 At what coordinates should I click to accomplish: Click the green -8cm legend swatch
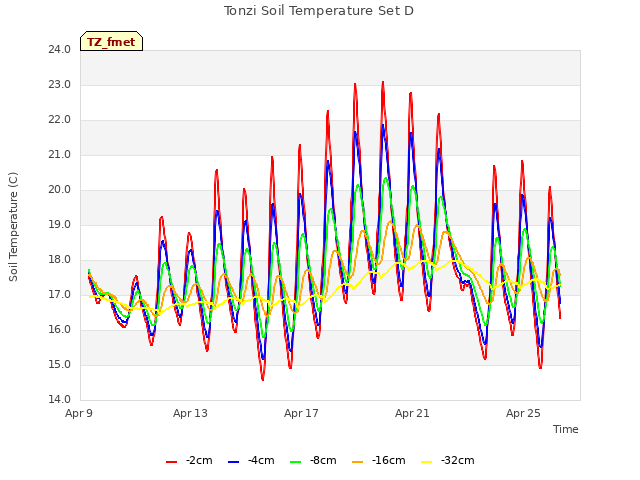point(296,462)
